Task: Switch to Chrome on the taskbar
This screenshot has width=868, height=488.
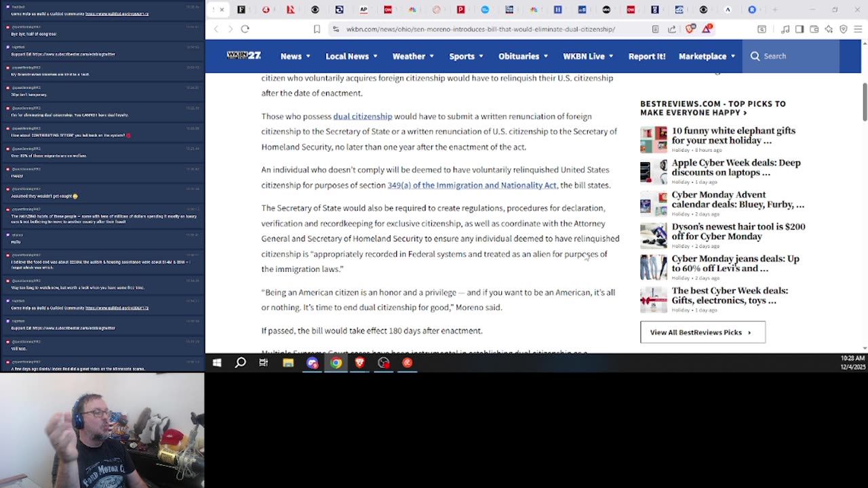Action: pyautogui.click(x=336, y=363)
